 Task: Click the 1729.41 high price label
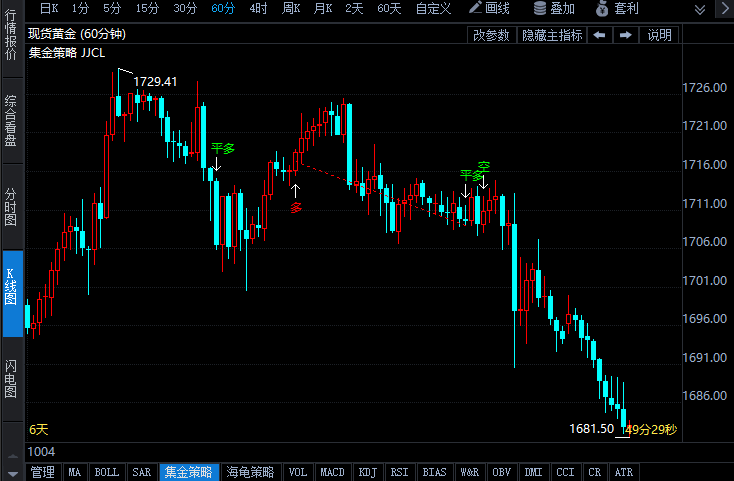155,81
